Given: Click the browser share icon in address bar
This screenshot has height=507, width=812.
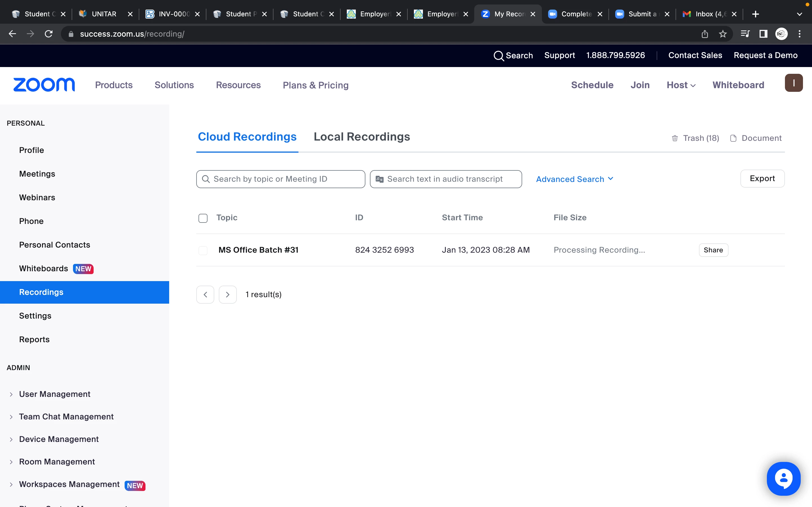Looking at the screenshot, I should pyautogui.click(x=705, y=34).
